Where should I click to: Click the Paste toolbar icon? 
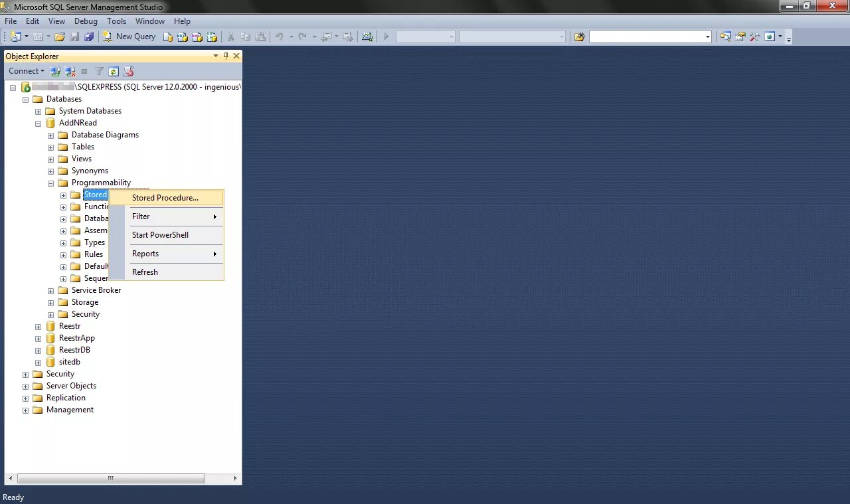click(260, 37)
